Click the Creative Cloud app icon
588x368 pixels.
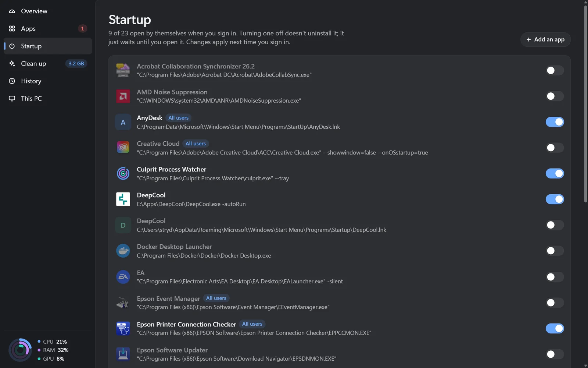pyautogui.click(x=123, y=148)
